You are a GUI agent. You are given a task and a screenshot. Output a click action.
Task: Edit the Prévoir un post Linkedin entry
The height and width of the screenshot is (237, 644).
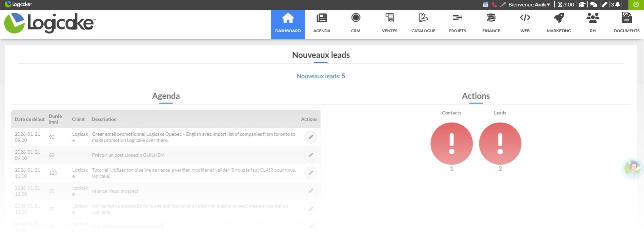310,155
